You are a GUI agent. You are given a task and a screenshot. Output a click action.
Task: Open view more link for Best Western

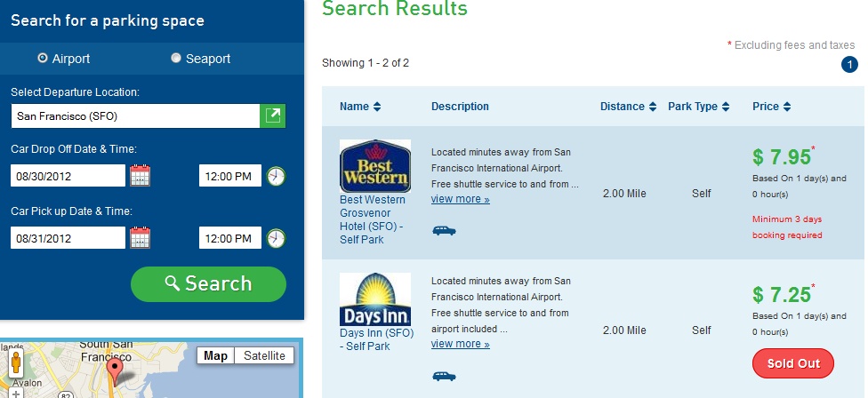pyautogui.click(x=461, y=199)
